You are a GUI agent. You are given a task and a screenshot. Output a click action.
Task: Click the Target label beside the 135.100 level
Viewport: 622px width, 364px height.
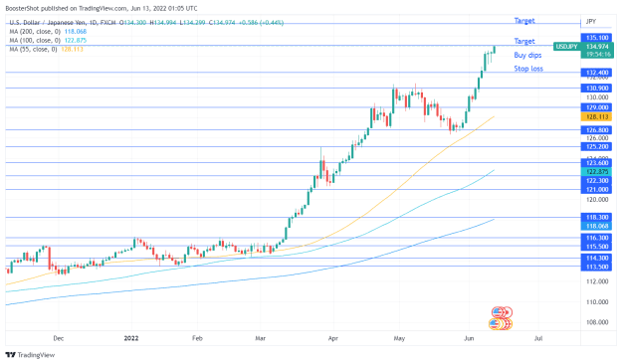click(524, 41)
